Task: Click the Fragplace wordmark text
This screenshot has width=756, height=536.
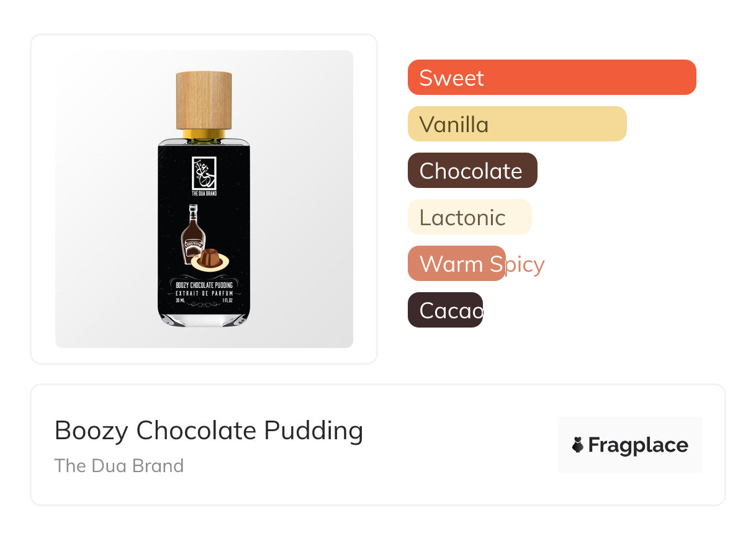Action: (638, 445)
